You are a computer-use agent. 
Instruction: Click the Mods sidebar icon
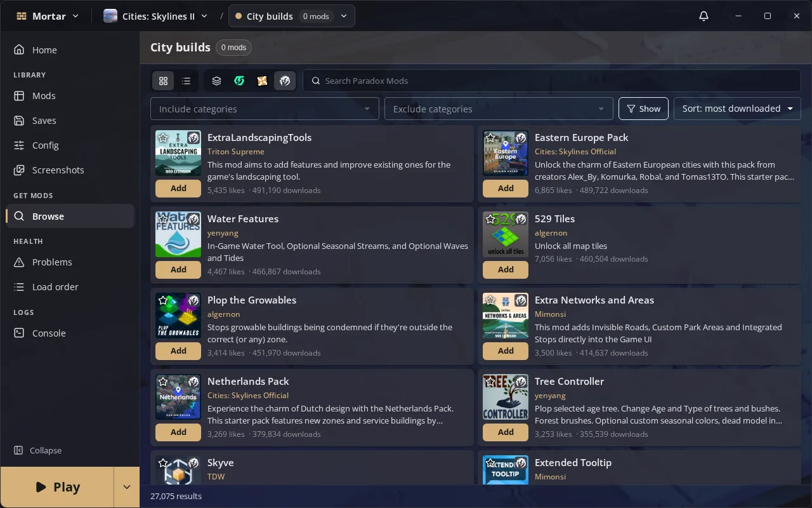(19, 95)
